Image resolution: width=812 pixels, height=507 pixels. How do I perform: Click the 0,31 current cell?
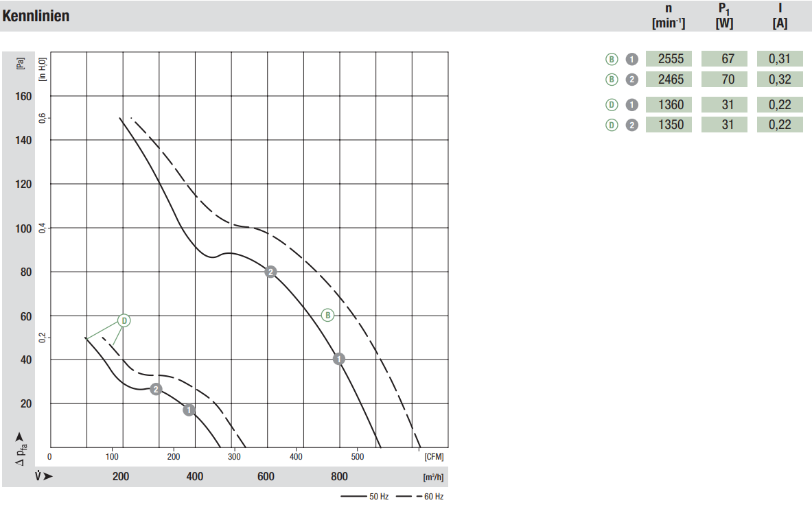tap(780, 58)
